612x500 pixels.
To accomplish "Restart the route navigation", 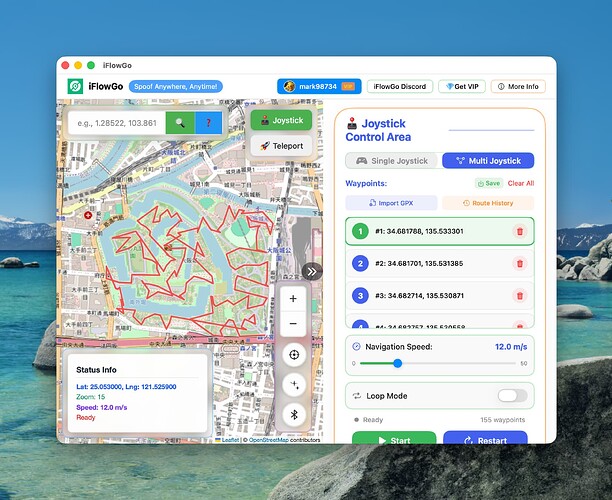I will pyautogui.click(x=485, y=440).
